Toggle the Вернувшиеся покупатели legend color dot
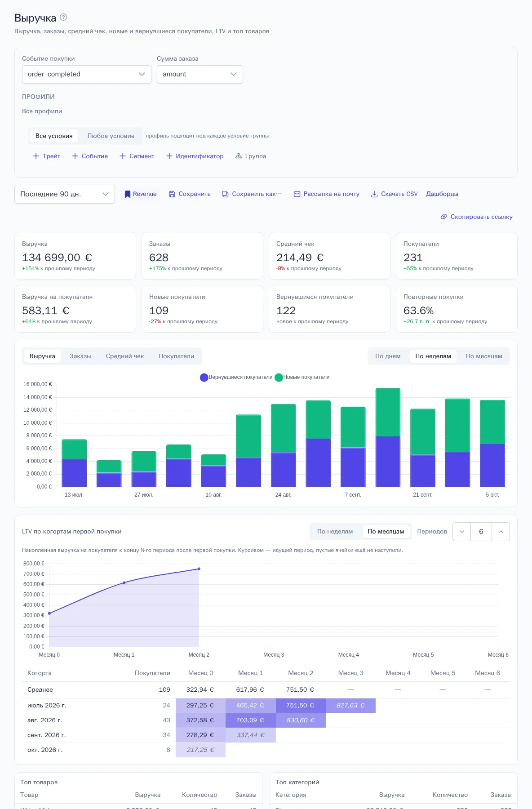 pyautogui.click(x=204, y=378)
